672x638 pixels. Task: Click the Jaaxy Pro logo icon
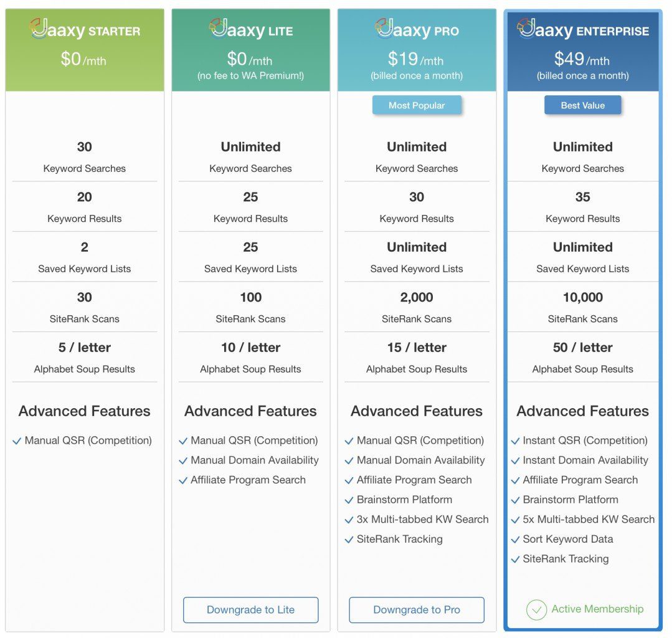click(x=384, y=28)
